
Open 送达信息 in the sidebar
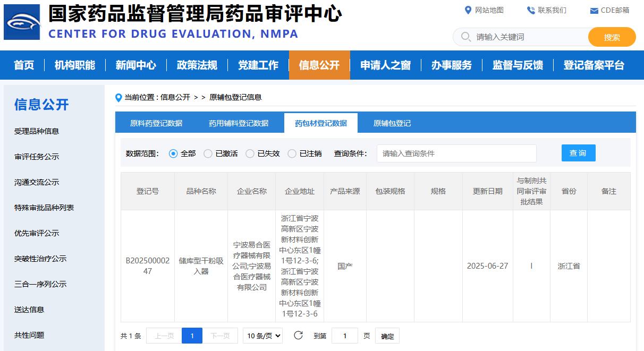(x=29, y=310)
